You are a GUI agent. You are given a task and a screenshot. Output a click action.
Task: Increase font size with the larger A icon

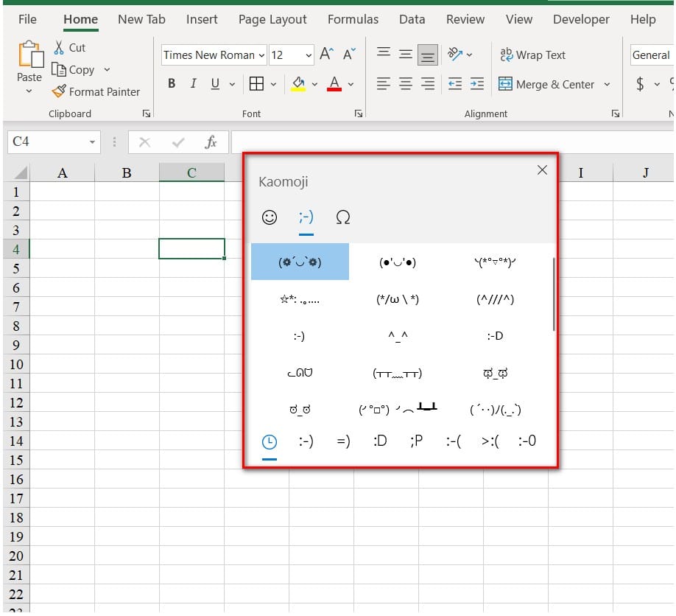tap(326, 55)
